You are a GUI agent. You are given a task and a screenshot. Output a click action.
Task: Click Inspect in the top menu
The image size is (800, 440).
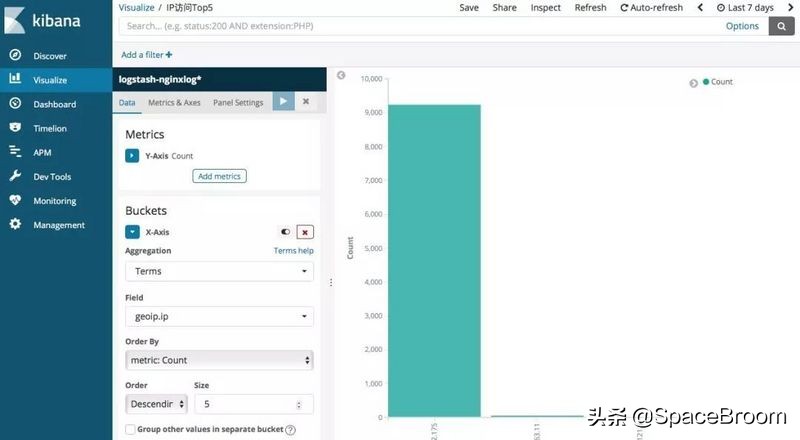coord(545,8)
